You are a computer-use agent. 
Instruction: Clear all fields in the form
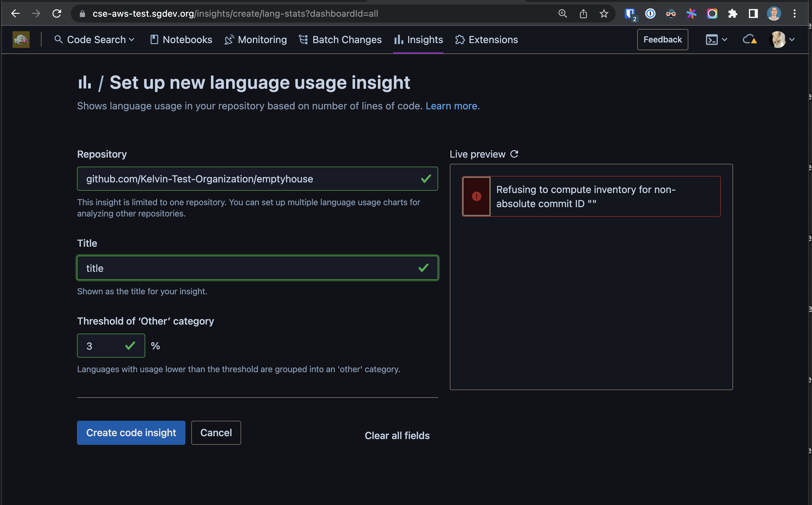[397, 436]
